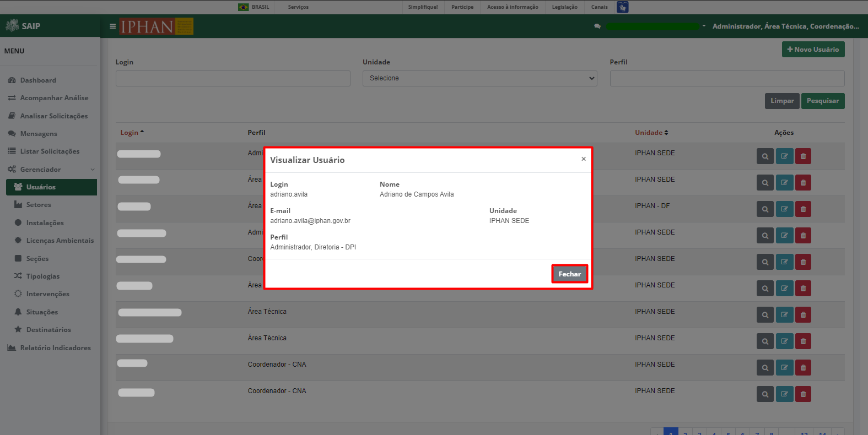Image resolution: width=868 pixels, height=435 pixels.
Task: Sort the table by the Unidade column
Action: point(651,133)
